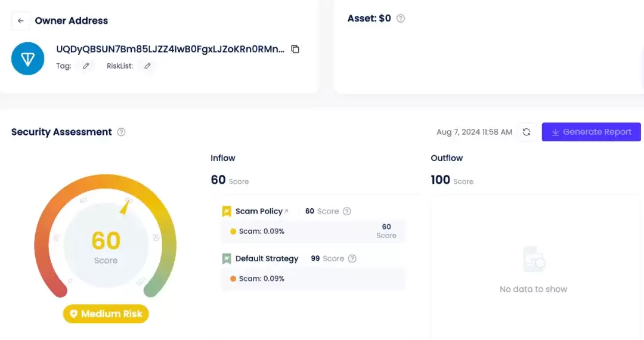The image size is (644, 340).
Task: Click the No data to show placeholder
Action: coord(533,289)
